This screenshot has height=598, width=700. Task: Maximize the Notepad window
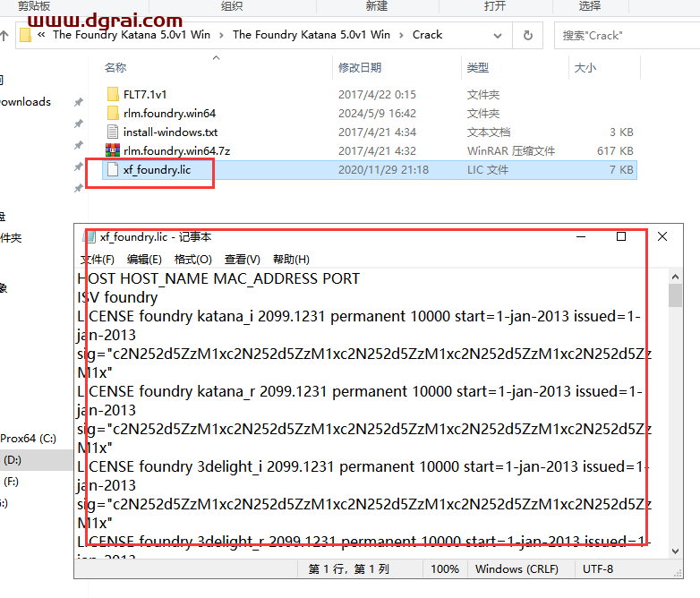[621, 236]
